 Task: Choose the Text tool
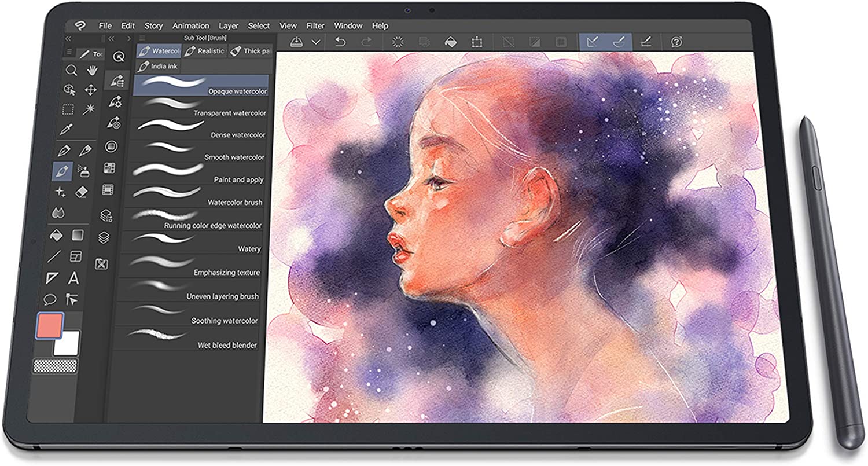pos(73,278)
